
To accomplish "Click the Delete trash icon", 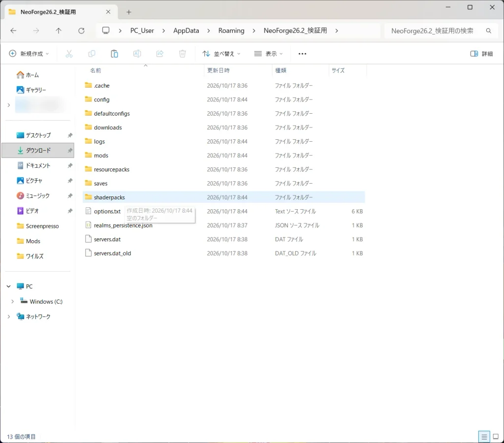I will [182, 54].
